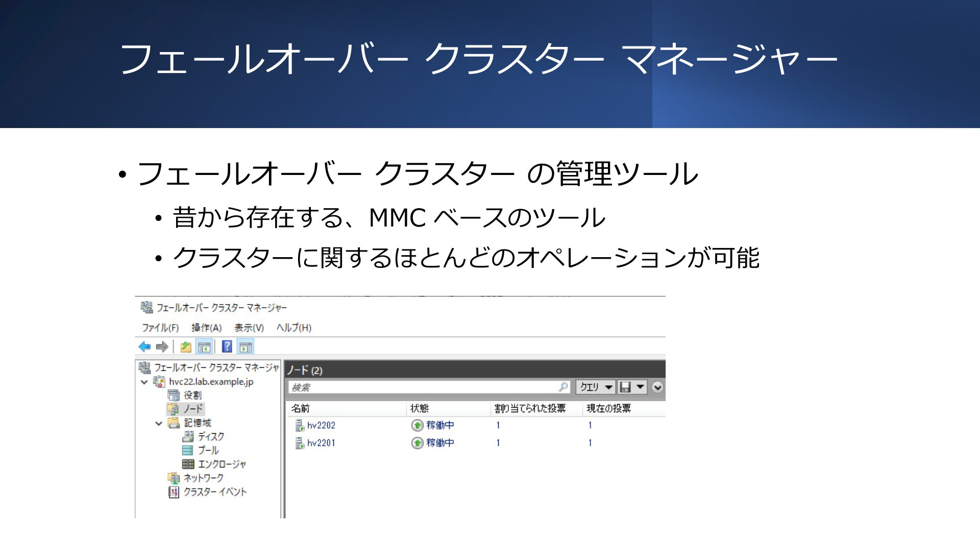Click the Failover Cluster Manager title icon
The height and width of the screenshot is (551, 980).
[146, 307]
